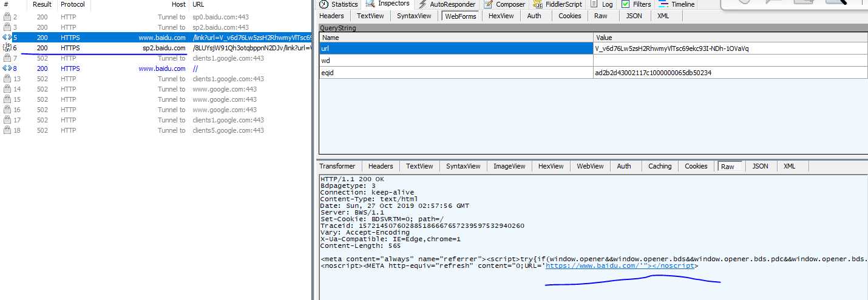Sort sessions by Protocol column header

tap(73, 4)
